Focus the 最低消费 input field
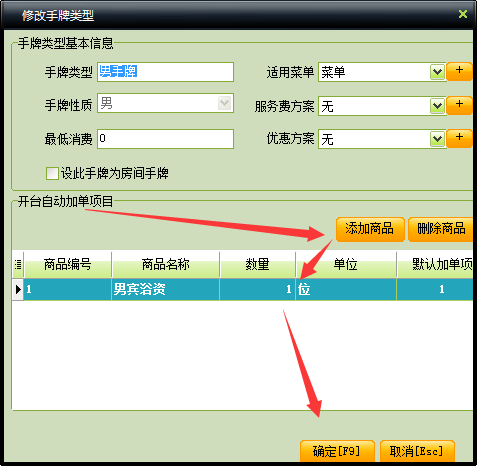 click(165, 139)
